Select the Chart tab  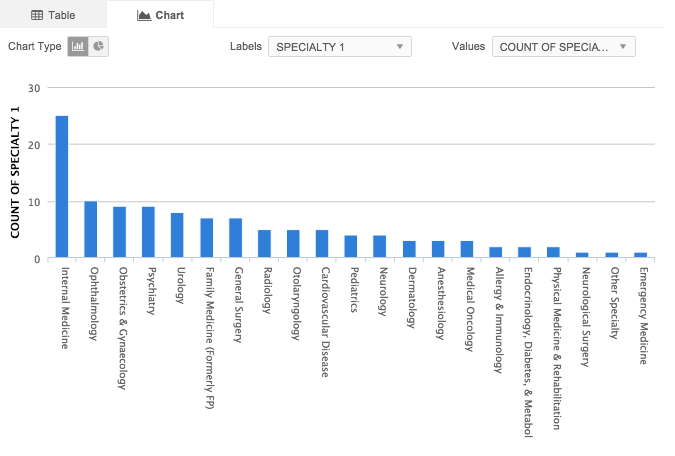[x=160, y=15]
